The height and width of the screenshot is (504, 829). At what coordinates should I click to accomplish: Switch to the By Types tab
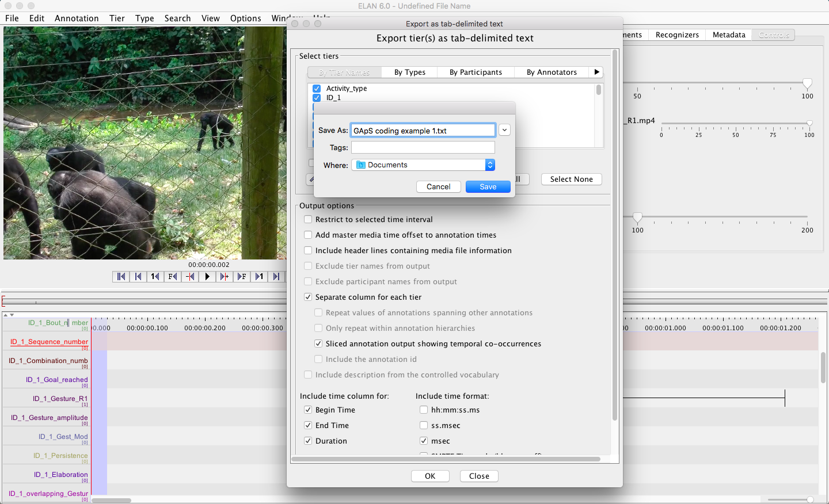tap(409, 72)
